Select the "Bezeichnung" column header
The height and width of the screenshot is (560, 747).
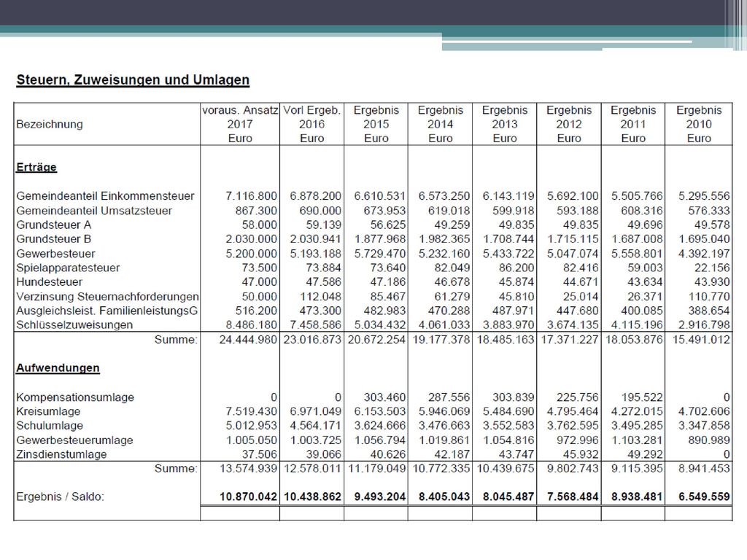click(x=50, y=124)
